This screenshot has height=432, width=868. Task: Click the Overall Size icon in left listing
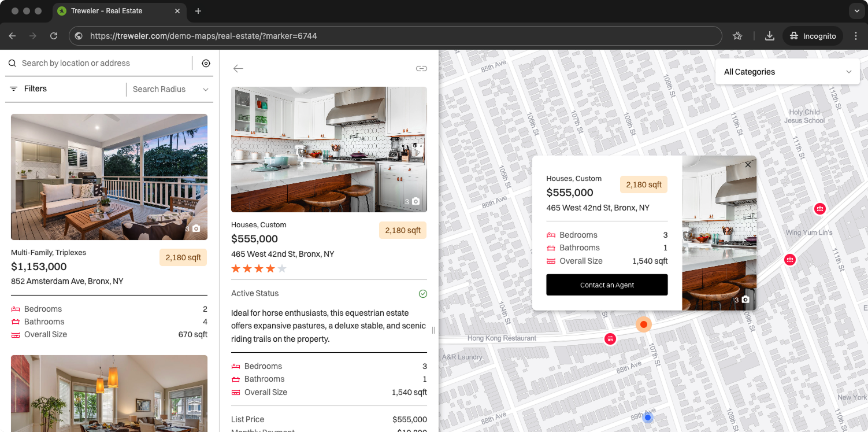(16, 335)
